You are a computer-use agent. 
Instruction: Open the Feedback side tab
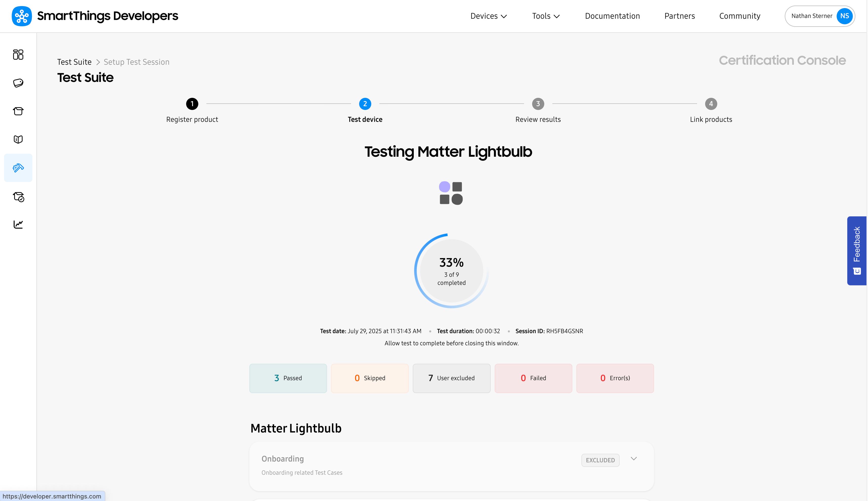[x=857, y=251]
